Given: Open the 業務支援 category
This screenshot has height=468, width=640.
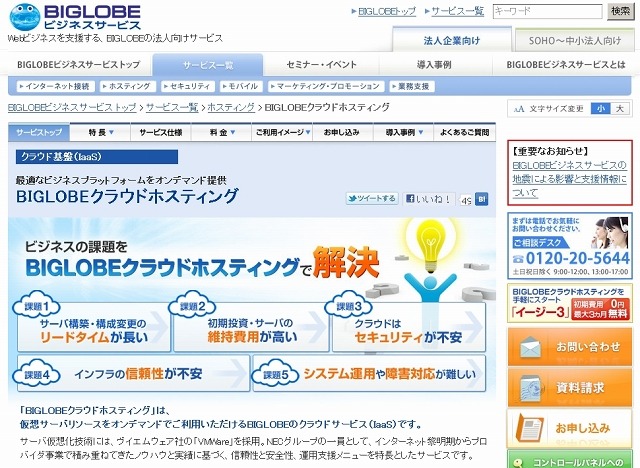Looking at the screenshot, I should coord(411,86).
